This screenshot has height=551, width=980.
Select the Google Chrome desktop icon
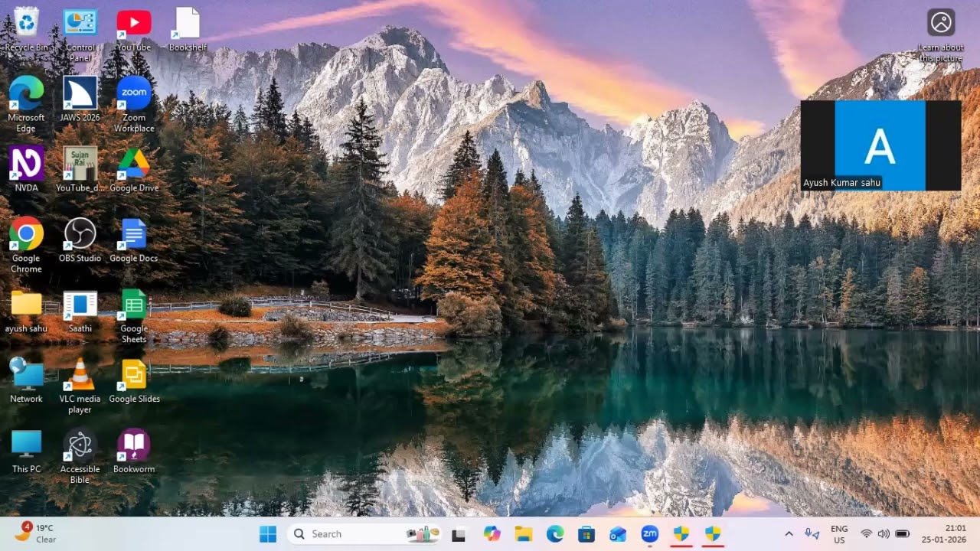coord(26,245)
